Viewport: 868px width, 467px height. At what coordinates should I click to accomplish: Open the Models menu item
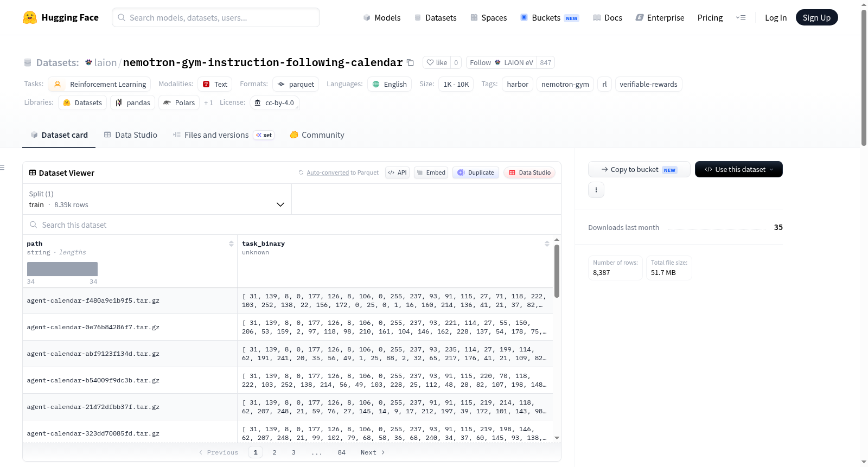click(382, 18)
